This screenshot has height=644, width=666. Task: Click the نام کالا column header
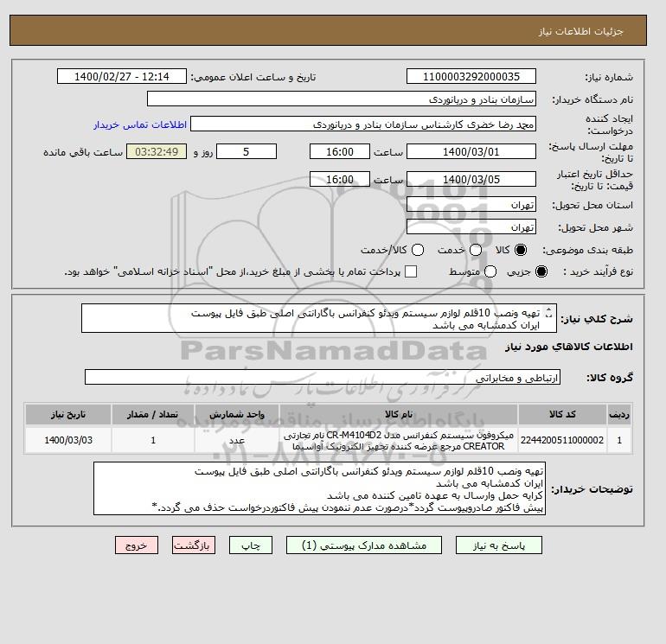(x=399, y=414)
